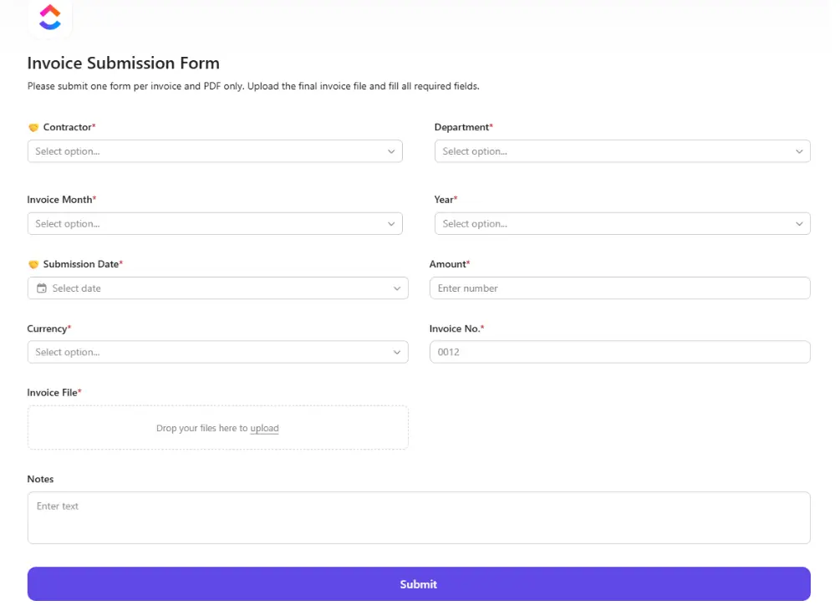Open the Currency dropdown
Screen dimensions: 840x616
[x=217, y=352]
